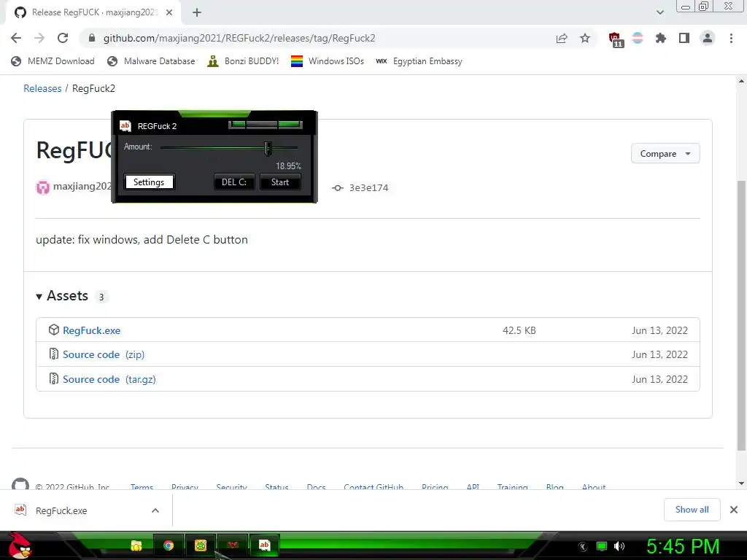Open the MEMZ Download bookmark
747x560 pixels.
pyautogui.click(x=53, y=61)
